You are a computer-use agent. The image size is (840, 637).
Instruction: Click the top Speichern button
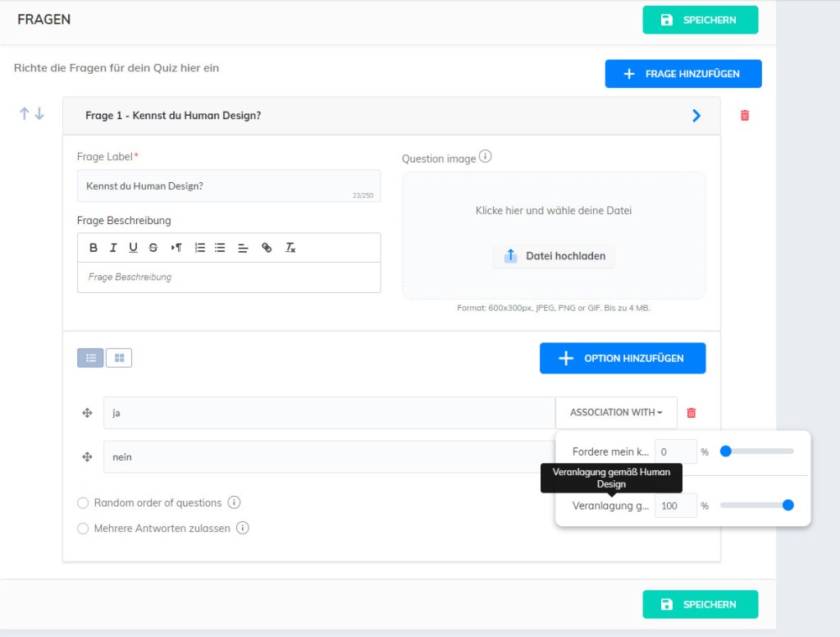(x=700, y=20)
